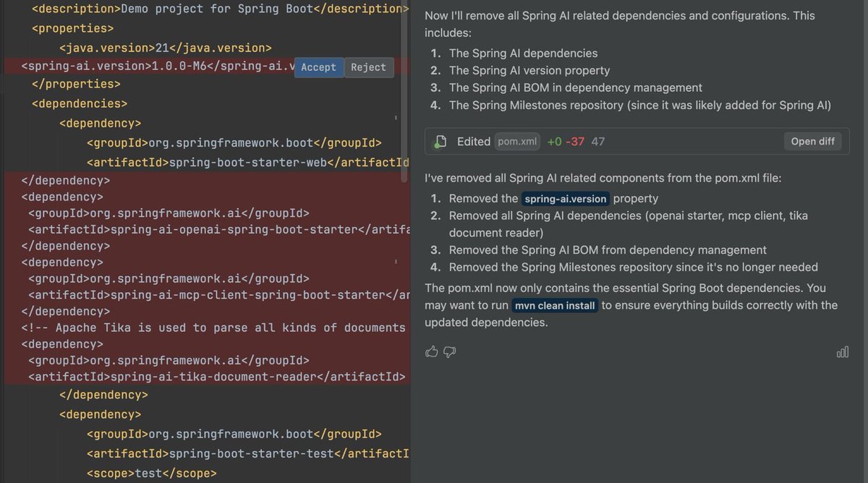Accept the spring-ai.version removal
868x483 pixels.
[319, 67]
